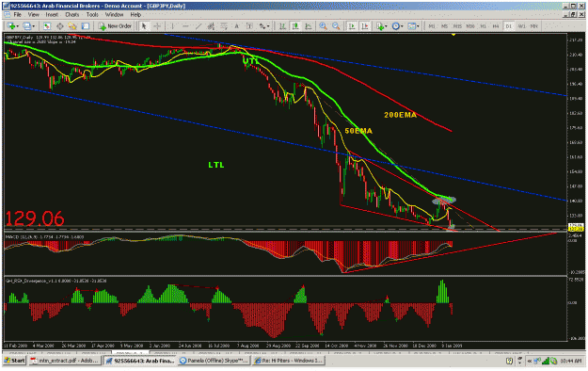Select the Equidistant Channel tool

[211, 26]
